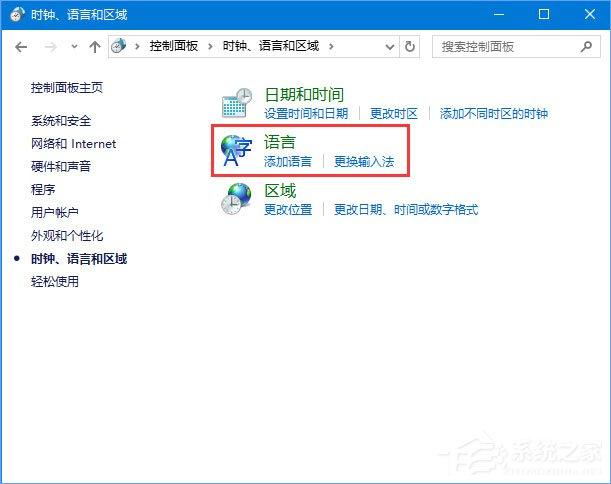Image resolution: width=611 pixels, height=484 pixels.
Task: Click 添加不同时区的时钟 link
Action: (494, 113)
